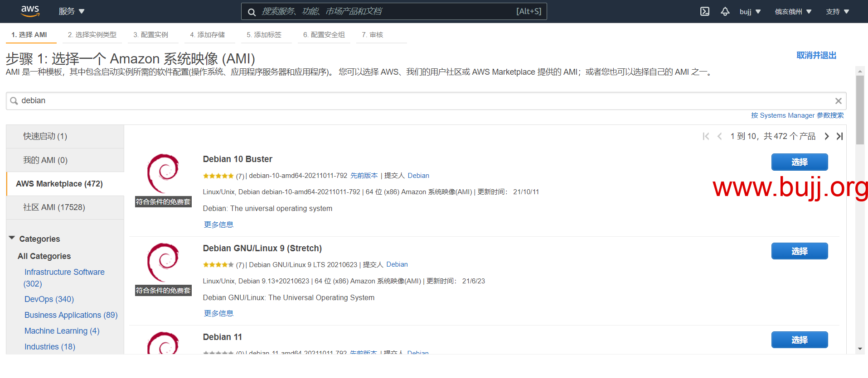Click the page vertical scrollbar thumb
868x378 pixels.
[x=860, y=110]
